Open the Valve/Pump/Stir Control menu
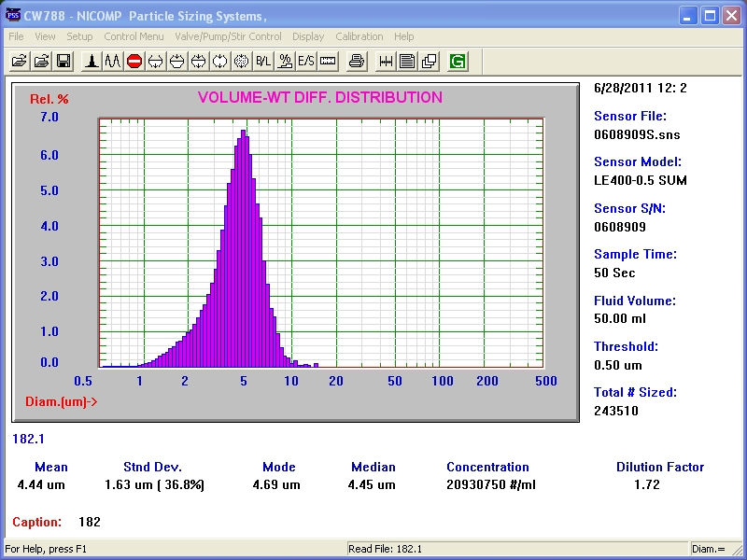Image resolution: width=747 pixels, height=560 pixels. tap(228, 36)
